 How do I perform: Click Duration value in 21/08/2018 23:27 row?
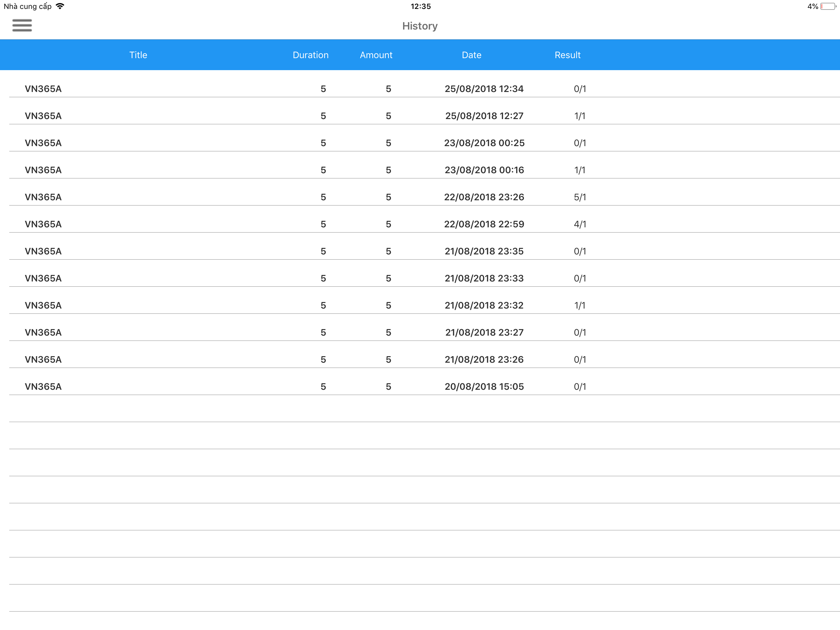click(323, 333)
